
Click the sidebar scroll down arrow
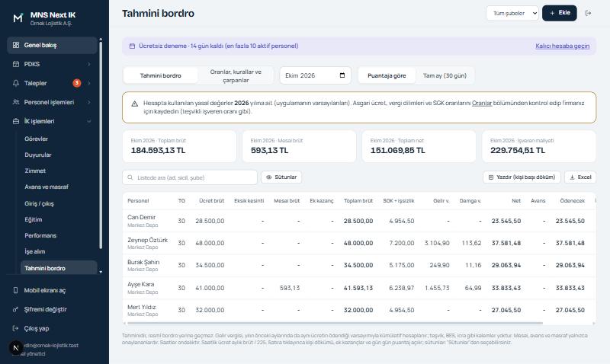(x=101, y=272)
